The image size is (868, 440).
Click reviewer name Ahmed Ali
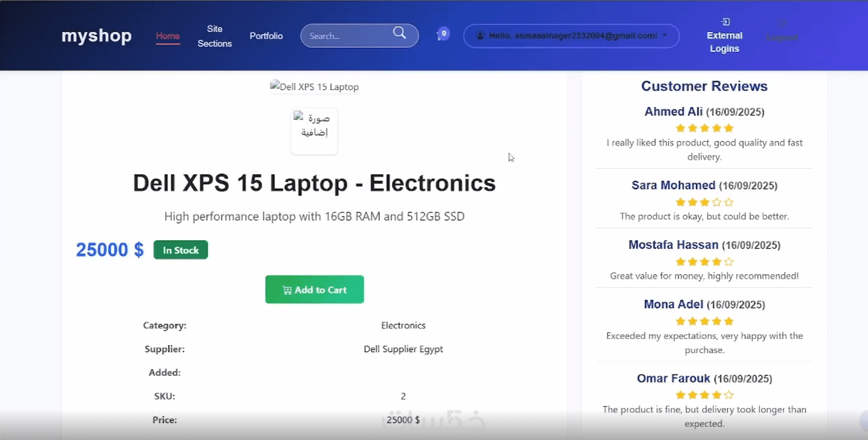pyautogui.click(x=673, y=112)
